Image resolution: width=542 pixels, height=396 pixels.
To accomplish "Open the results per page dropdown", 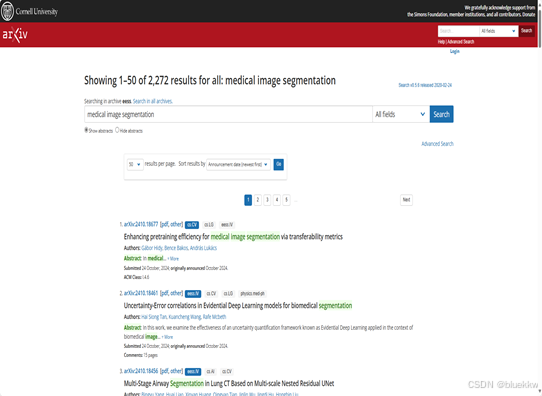I will click(134, 164).
